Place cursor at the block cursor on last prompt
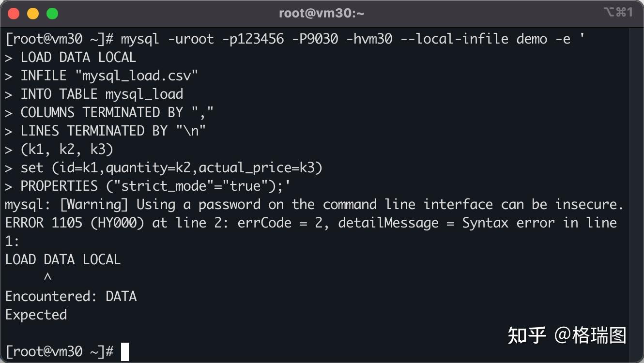Image resolution: width=644 pixels, height=363 pixels. pos(125,352)
